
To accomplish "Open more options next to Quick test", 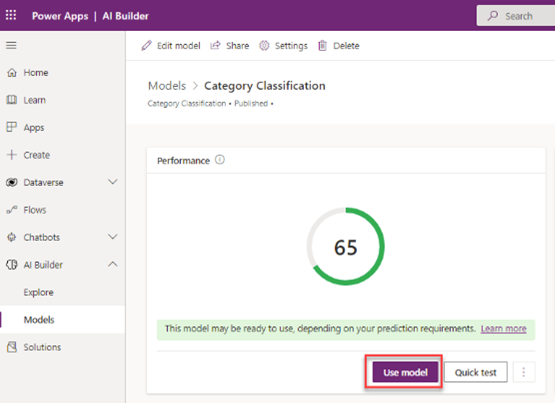I will point(523,372).
